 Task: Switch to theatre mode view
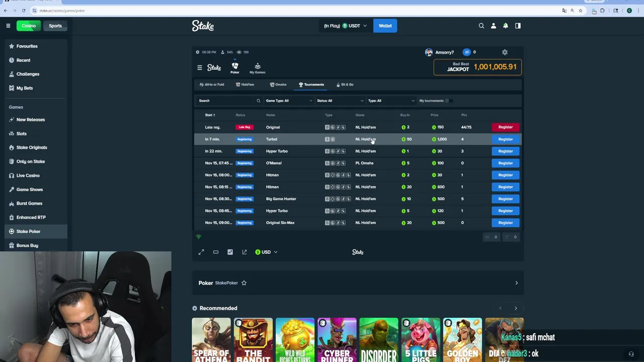tap(216, 252)
